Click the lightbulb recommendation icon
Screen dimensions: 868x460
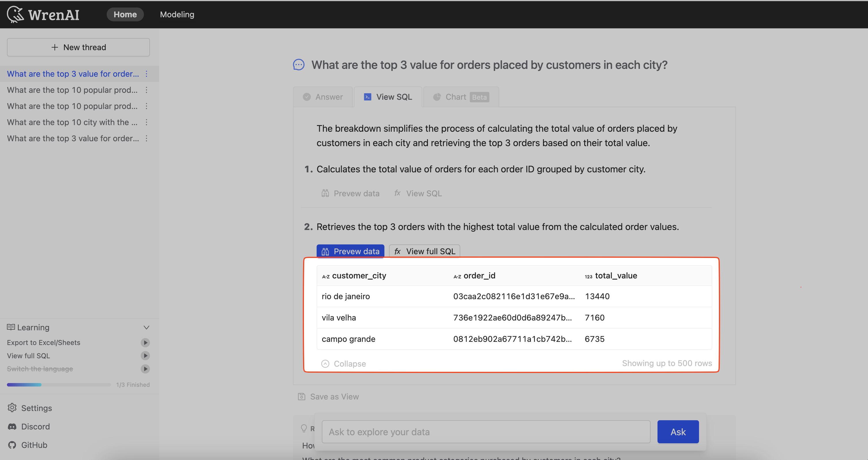[x=304, y=428]
